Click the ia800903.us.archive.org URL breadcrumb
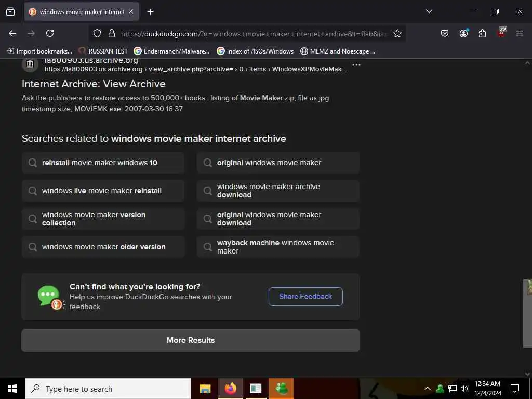 pyautogui.click(x=195, y=69)
